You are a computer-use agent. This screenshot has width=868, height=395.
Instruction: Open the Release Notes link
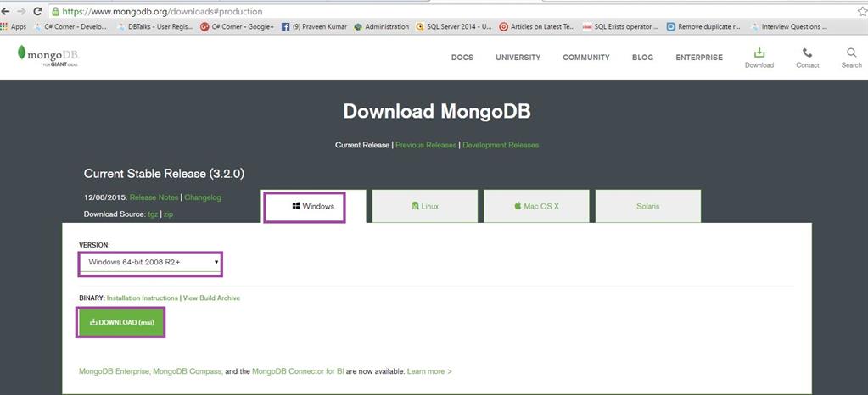(154, 197)
